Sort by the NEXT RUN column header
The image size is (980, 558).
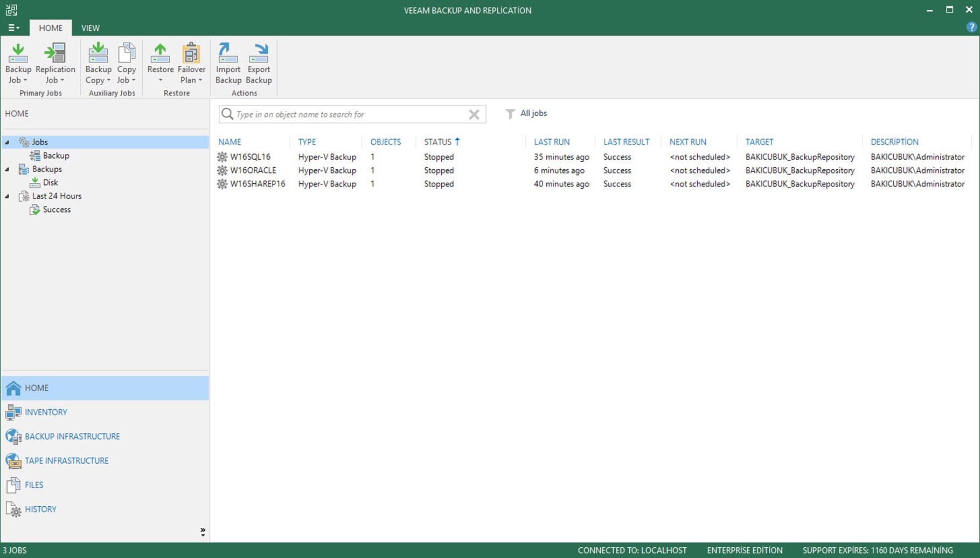[688, 142]
